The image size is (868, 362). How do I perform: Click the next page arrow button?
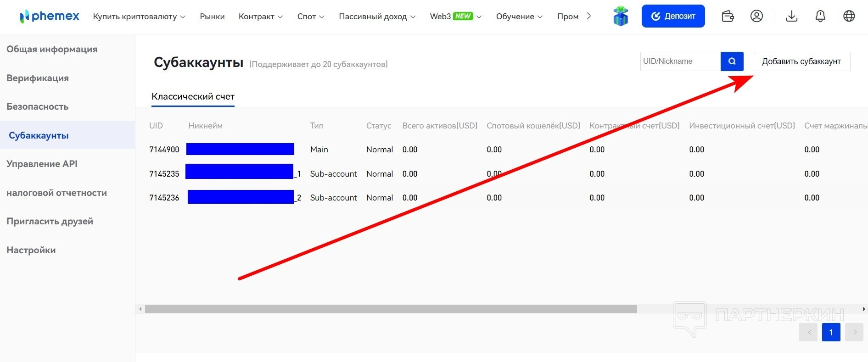coord(854,332)
